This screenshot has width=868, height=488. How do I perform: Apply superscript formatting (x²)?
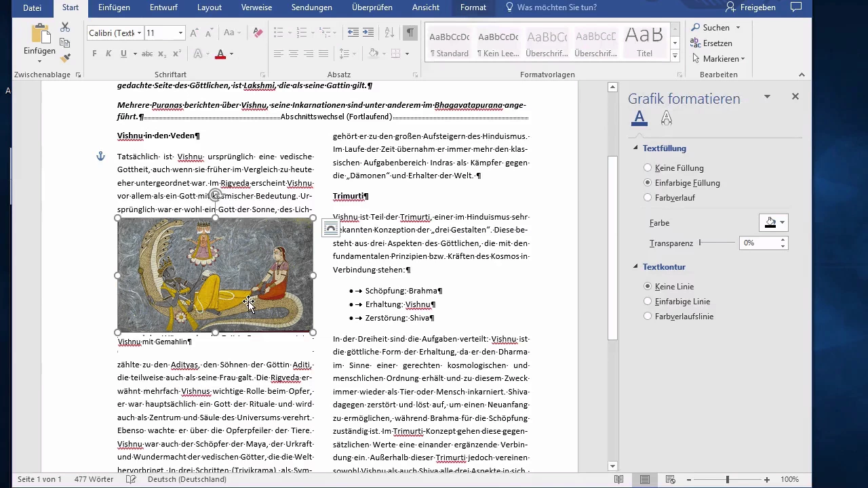[x=177, y=54]
